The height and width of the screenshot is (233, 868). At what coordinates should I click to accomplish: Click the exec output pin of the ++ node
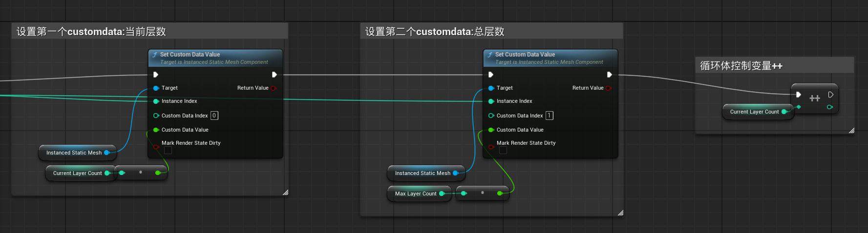(831, 95)
